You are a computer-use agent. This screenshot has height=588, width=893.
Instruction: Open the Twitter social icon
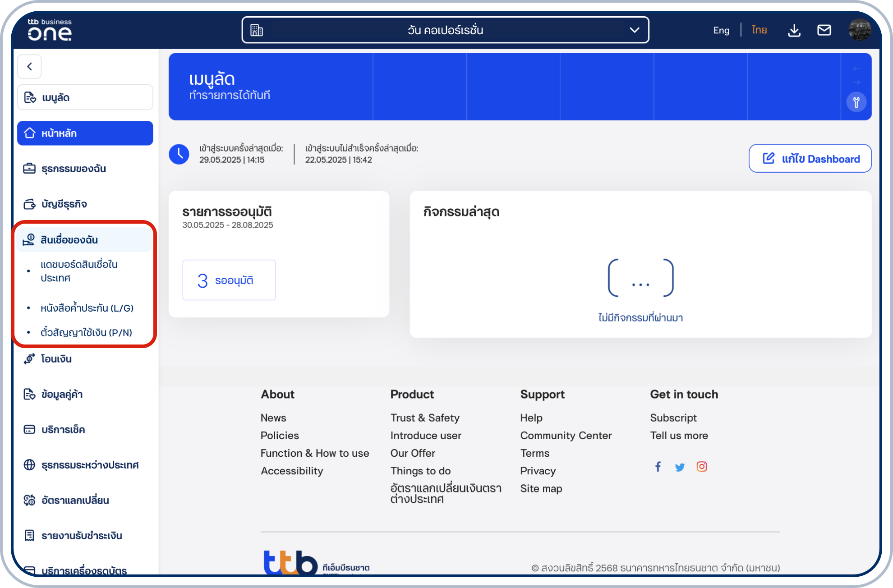coord(680,467)
